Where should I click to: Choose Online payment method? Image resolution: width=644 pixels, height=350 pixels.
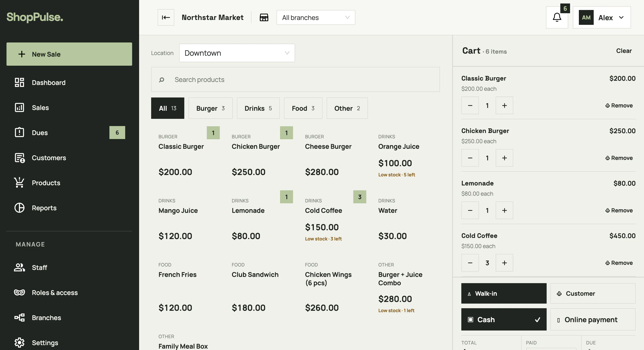tap(593, 319)
